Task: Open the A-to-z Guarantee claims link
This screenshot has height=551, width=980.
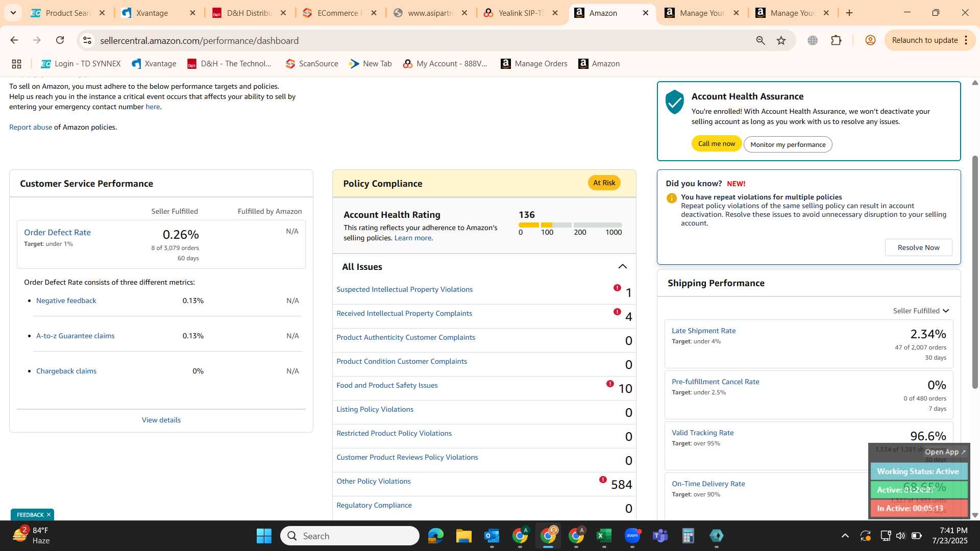Action: (x=76, y=336)
